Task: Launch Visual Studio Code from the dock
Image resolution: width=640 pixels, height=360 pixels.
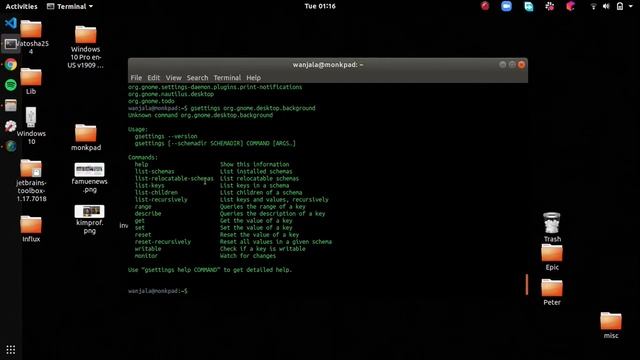Action: coord(11,23)
